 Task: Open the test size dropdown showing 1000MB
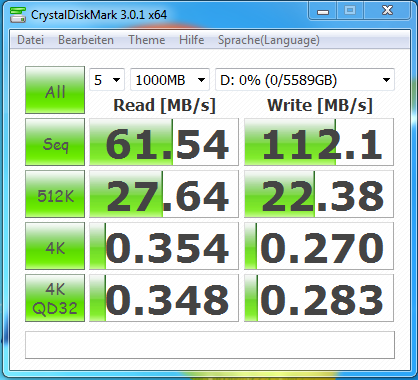170,80
